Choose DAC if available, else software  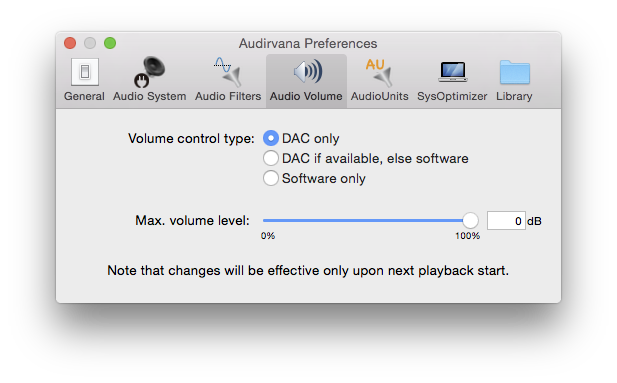271,158
